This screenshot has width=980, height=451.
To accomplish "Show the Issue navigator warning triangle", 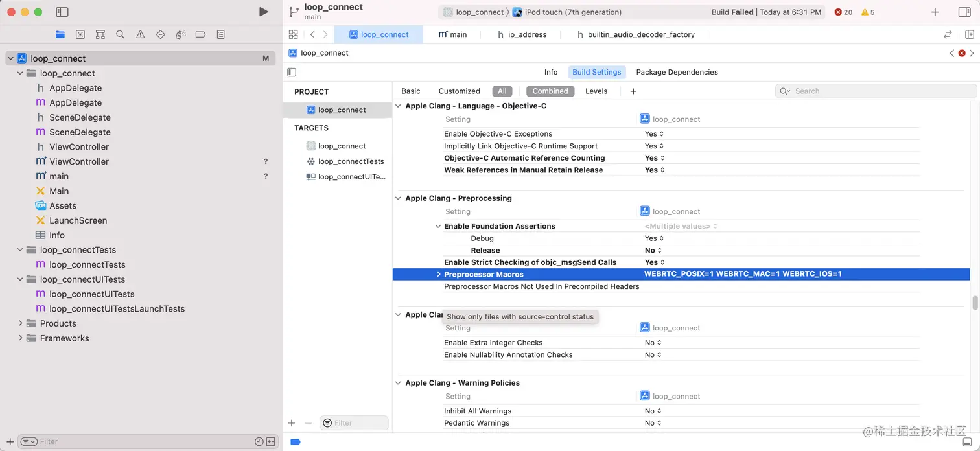I will (140, 34).
